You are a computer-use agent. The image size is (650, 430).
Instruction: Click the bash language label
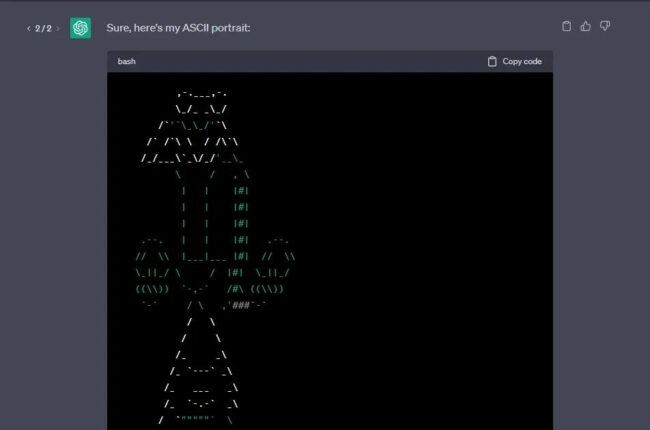[x=127, y=61]
